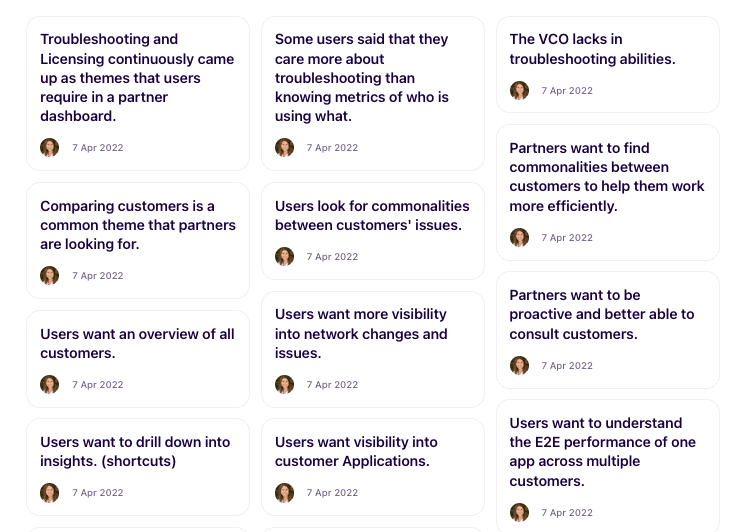
Task: Click 7 Apr 2022 date on network changes card
Action: (332, 384)
